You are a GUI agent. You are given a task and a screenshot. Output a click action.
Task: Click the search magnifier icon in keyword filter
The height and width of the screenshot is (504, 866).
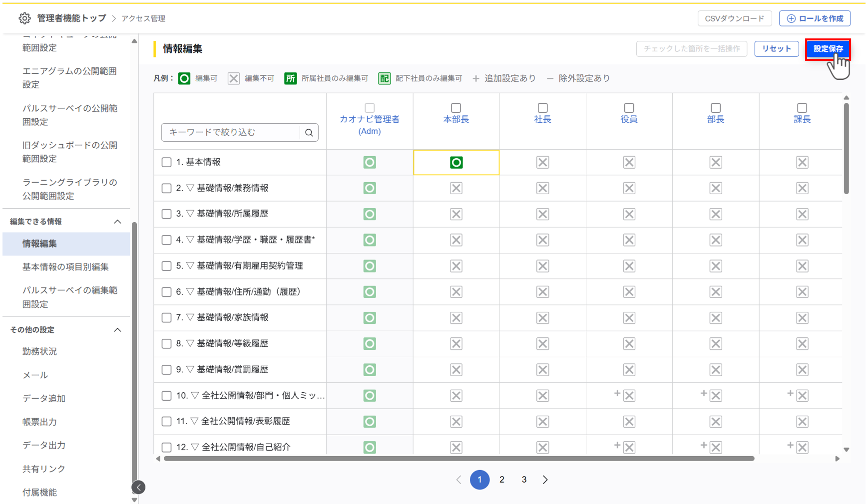309,133
